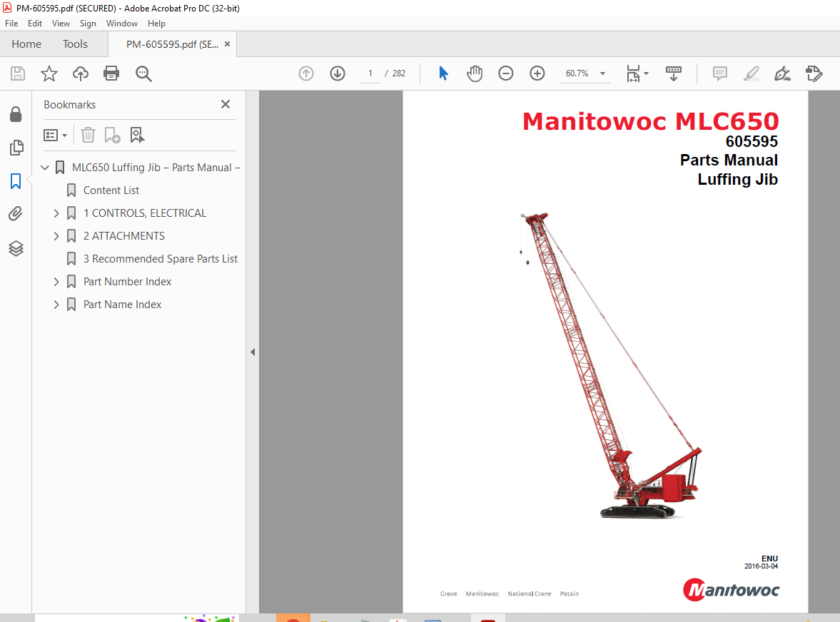
Task: Close the Bookmarks panel
Action: 226,104
